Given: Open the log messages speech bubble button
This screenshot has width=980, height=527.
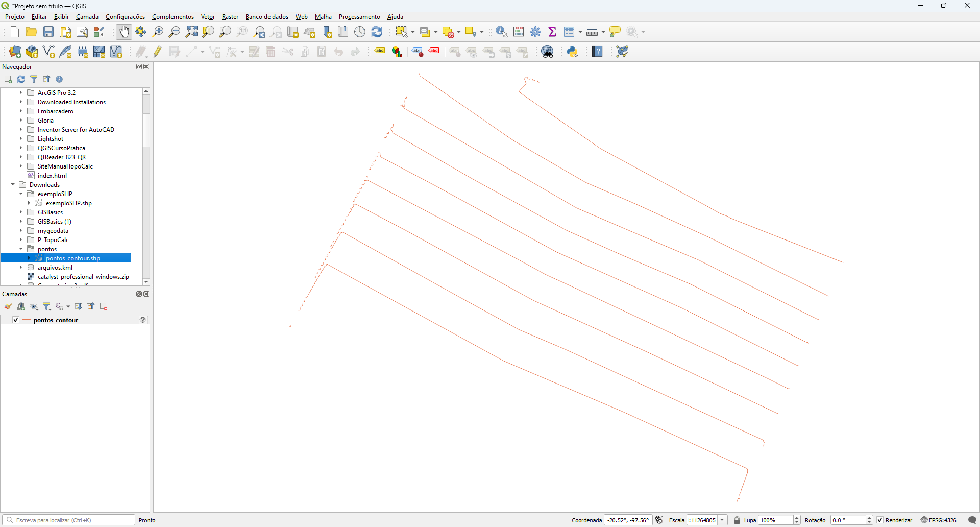Looking at the screenshot, I should (972, 520).
